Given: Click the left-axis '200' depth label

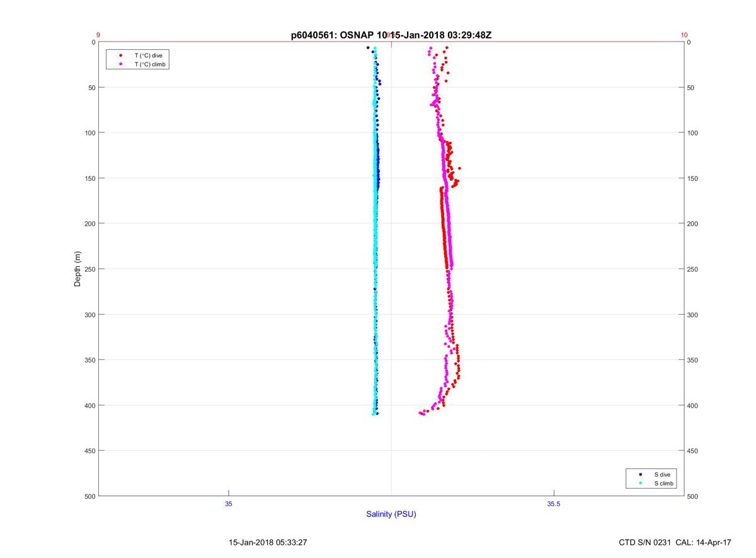Looking at the screenshot, I should pos(89,224).
